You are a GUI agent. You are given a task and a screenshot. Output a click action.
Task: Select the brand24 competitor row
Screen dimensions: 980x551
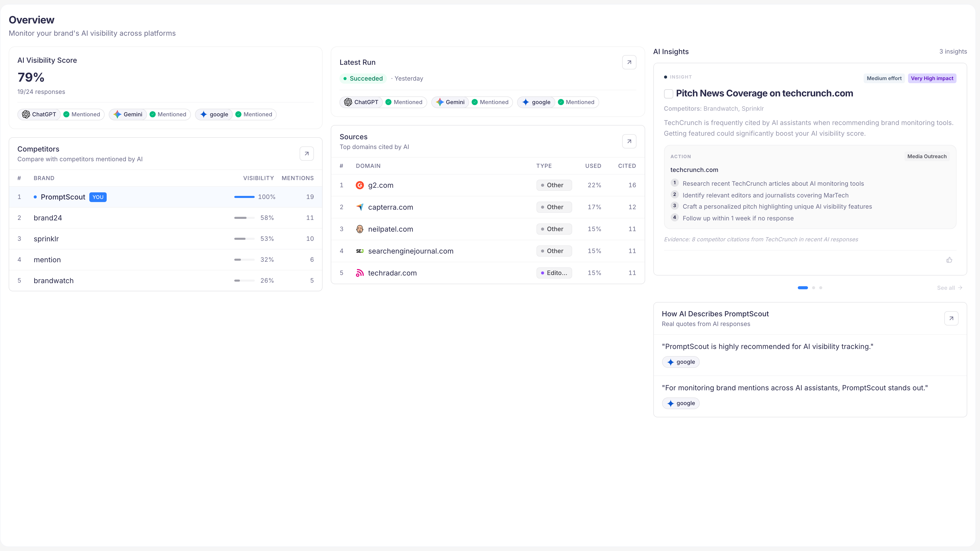coord(165,218)
